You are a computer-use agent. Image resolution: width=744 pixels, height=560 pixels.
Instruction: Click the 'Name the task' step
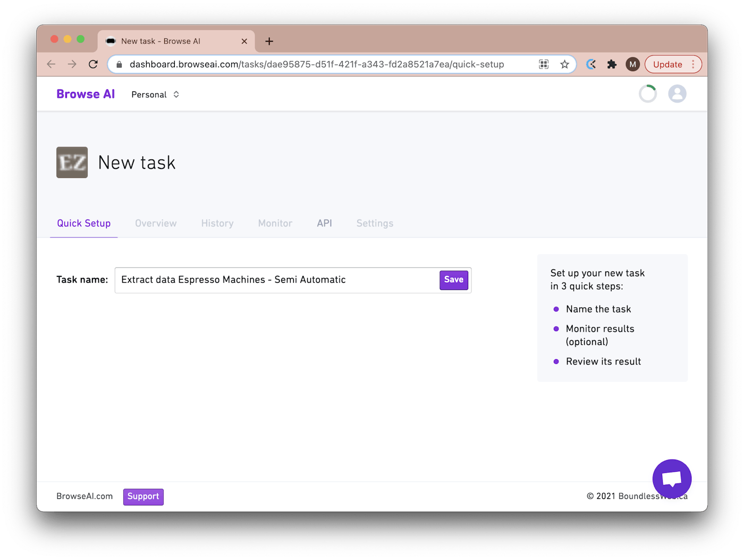(598, 309)
